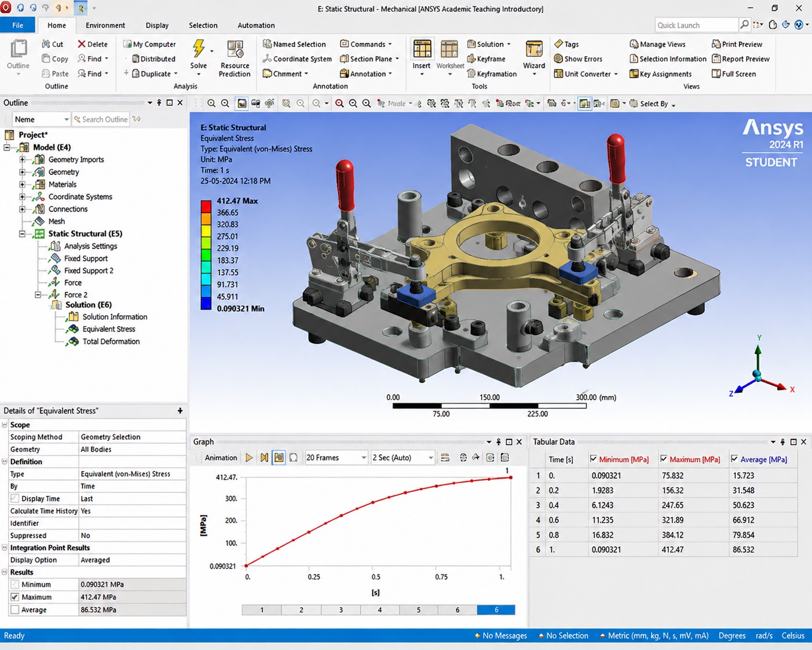Open the Insert tool in the ribbon
Image resolution: width=812 pixels, height=650 pixels.
[422, 58]
